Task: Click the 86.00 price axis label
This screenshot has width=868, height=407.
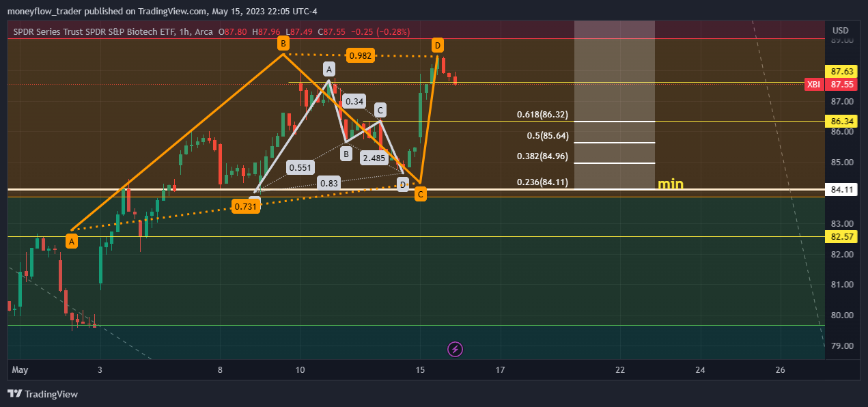Action: 842,132
